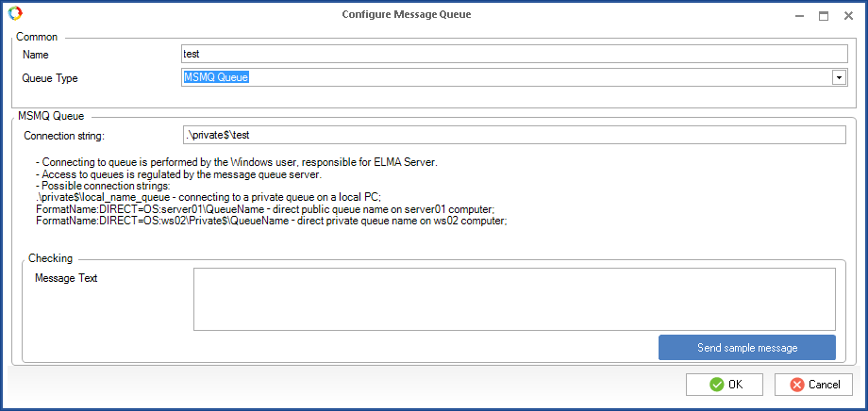Click the ELMA application icon in title bar
The height and width of the screenshot is (411, 868).
[x=14, y=14]
